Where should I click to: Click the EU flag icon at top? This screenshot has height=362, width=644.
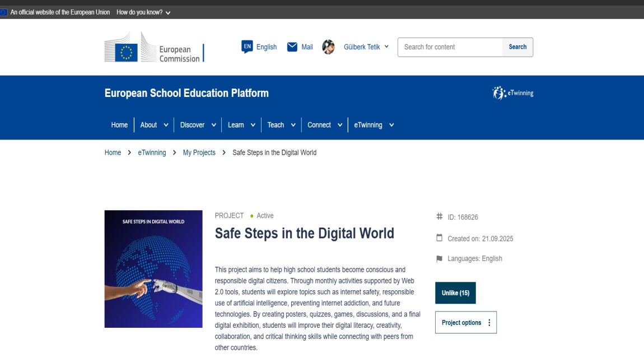tap(4, 12)
